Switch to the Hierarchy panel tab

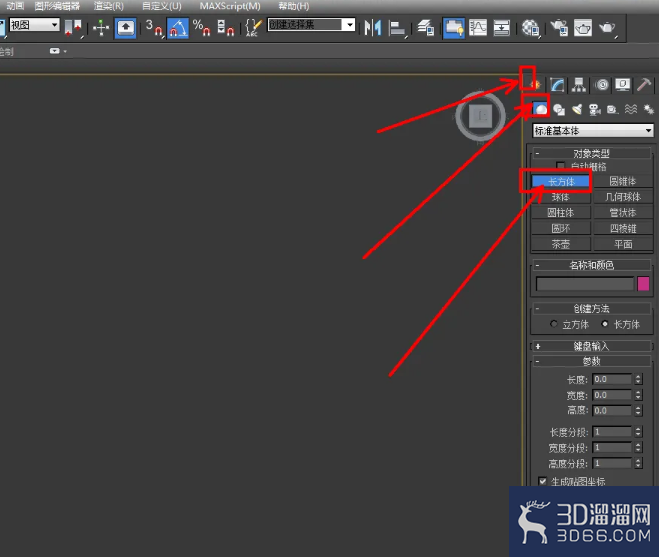click(579, 85)
